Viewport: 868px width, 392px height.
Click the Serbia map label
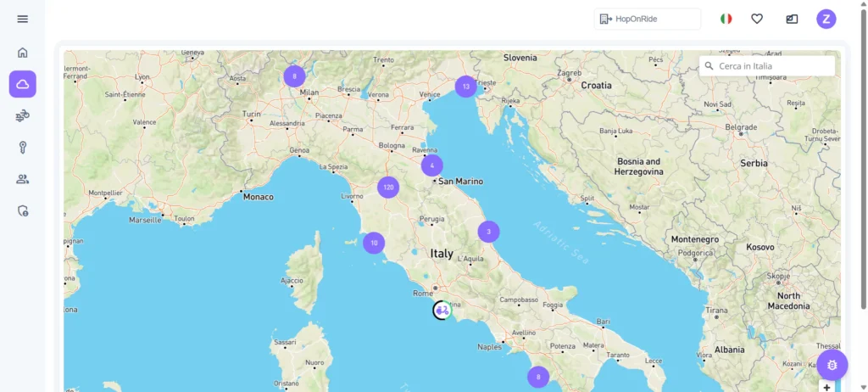coord(754,164)
